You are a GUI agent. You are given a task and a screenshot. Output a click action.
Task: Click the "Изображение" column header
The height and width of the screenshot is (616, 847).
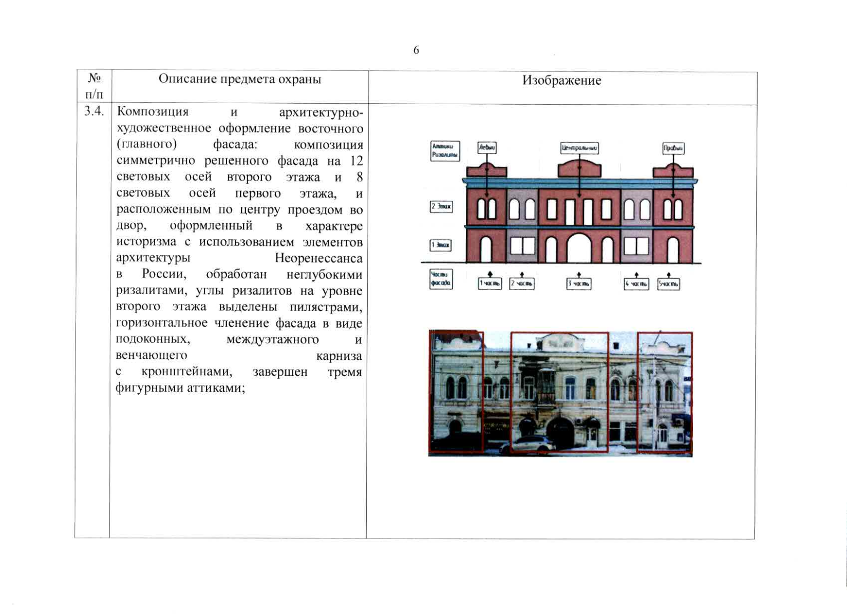point(562,81)
